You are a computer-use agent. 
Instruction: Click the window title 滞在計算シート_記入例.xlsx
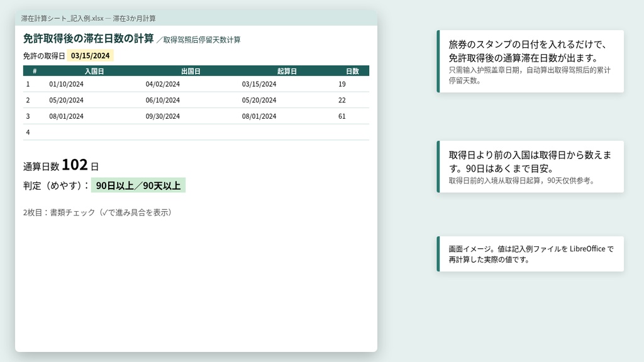pos(88,18)
